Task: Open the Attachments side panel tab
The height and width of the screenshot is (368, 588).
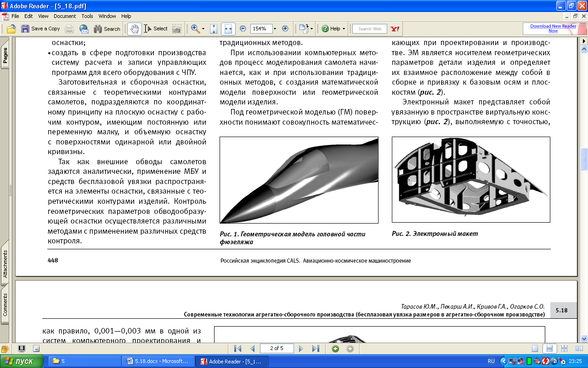Action: coord(5,264)
